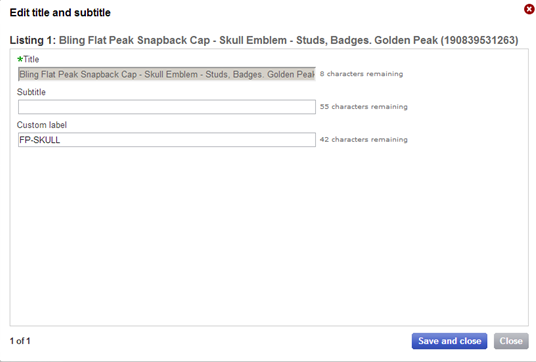Close the dialog with the red X icon
Screen dimensions: 536x362
pos(529,9)
